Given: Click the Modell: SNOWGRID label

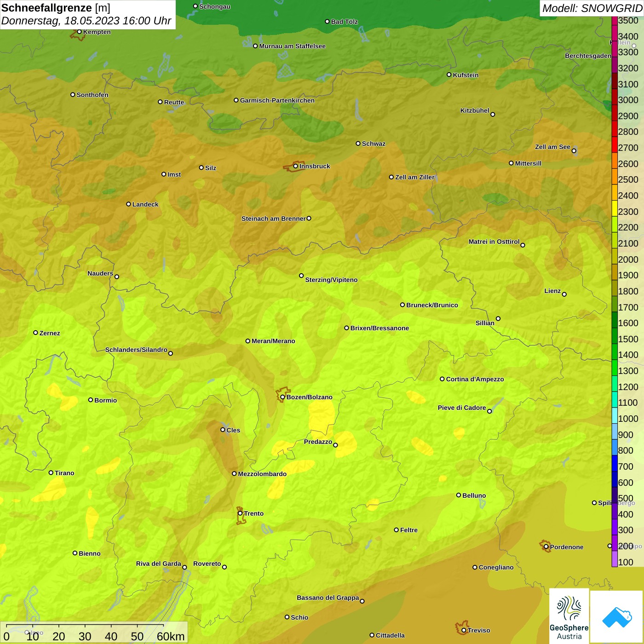Looking at the screenshot, I should [592, 8].
